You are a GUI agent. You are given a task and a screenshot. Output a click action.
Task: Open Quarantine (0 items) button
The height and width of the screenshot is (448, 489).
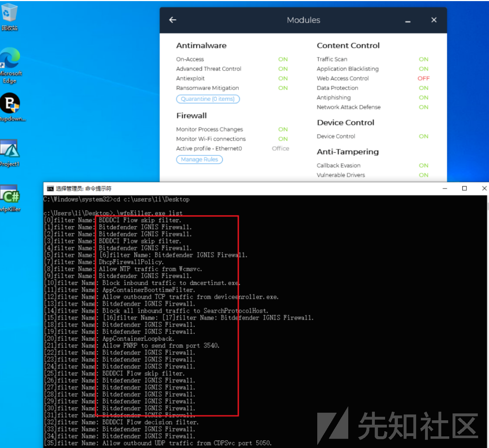[x=208, y=99]
